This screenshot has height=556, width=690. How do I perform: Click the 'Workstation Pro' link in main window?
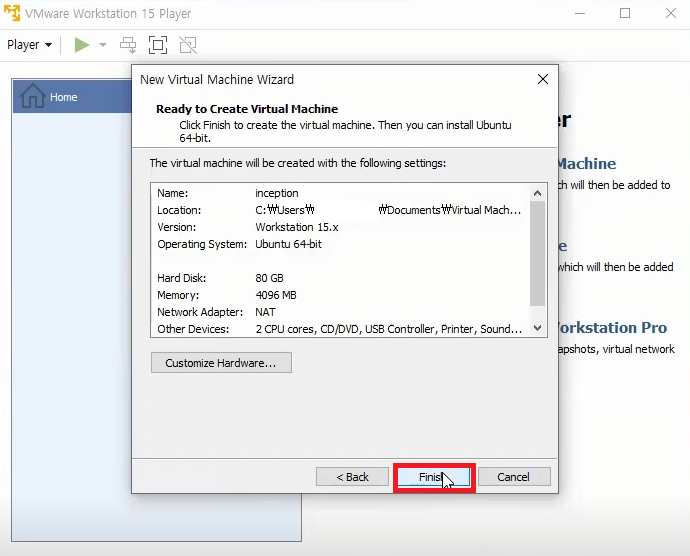(x=613, y=328)
